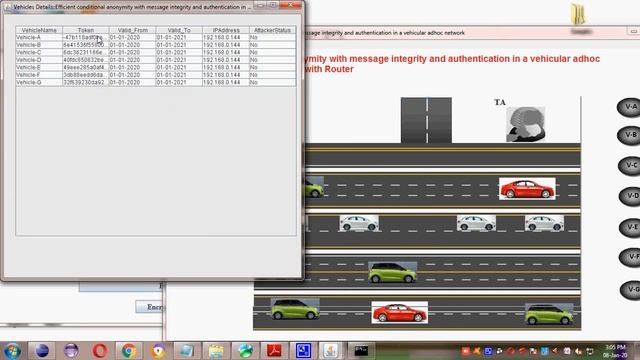
Task: Click the left green car in bottom lane
Action: point(295,309)
